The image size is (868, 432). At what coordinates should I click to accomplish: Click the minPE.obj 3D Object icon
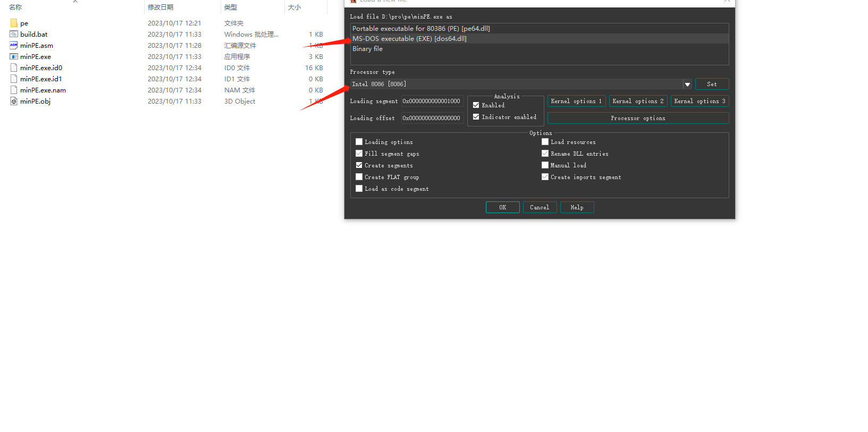click(14, 101)
